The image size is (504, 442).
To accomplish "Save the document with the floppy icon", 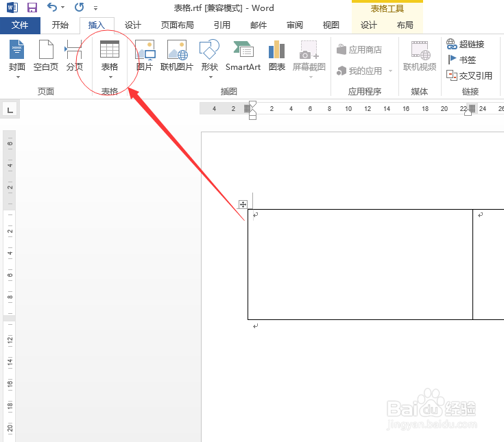I will point(32,8).
